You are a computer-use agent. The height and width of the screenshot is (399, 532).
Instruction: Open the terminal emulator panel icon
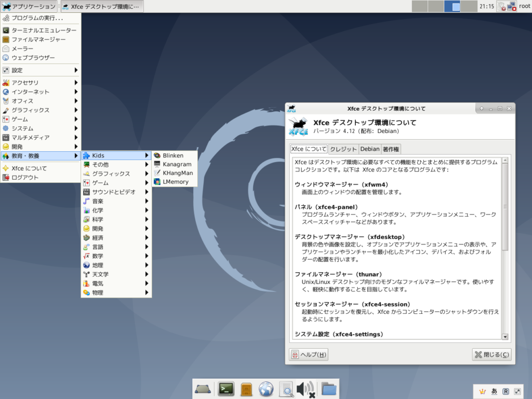(225, 389)
